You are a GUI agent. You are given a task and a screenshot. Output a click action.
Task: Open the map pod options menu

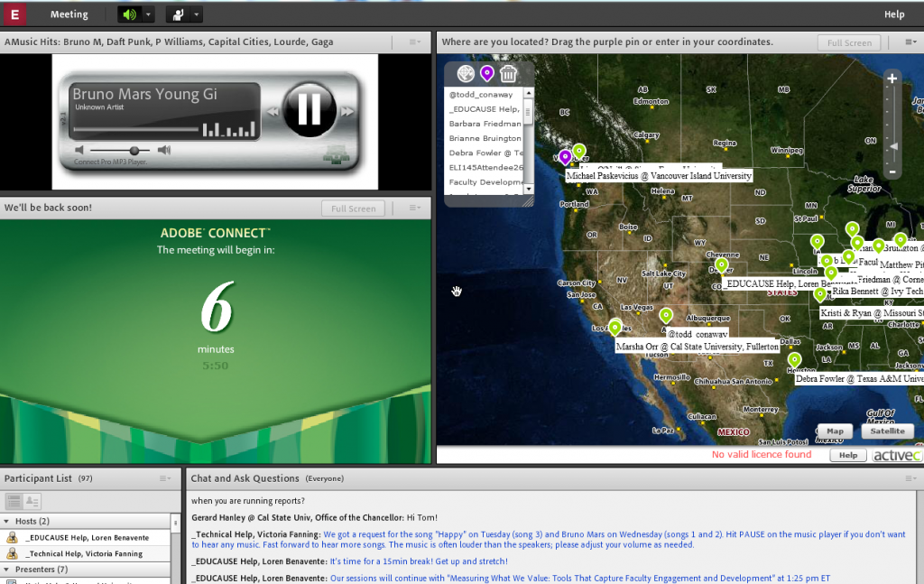(910, 42)
